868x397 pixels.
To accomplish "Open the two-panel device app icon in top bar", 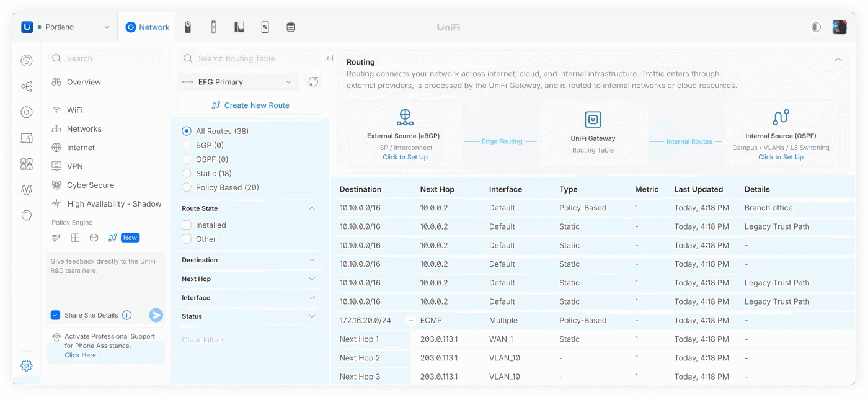I will click(239, 27).
